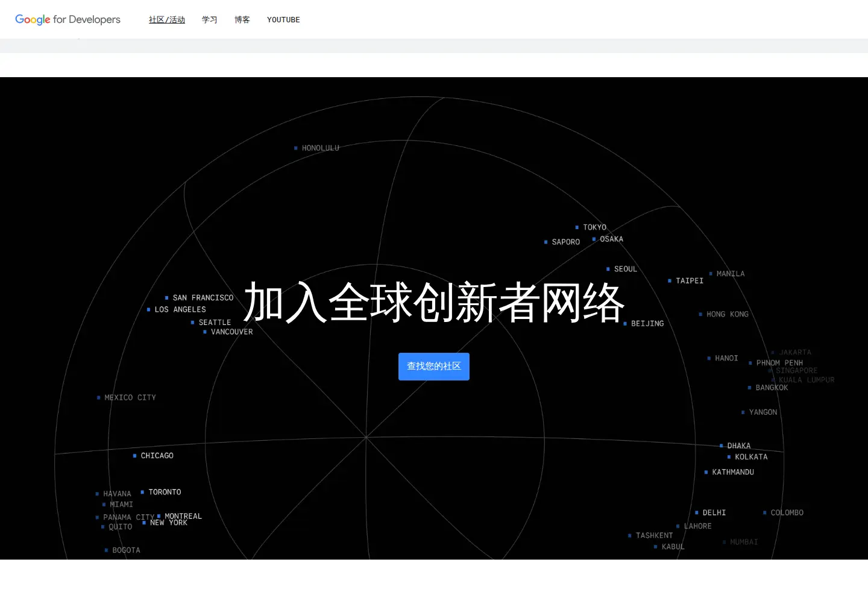Select the HONOLULU city label
Screen dimensions: 868x603
321,148
